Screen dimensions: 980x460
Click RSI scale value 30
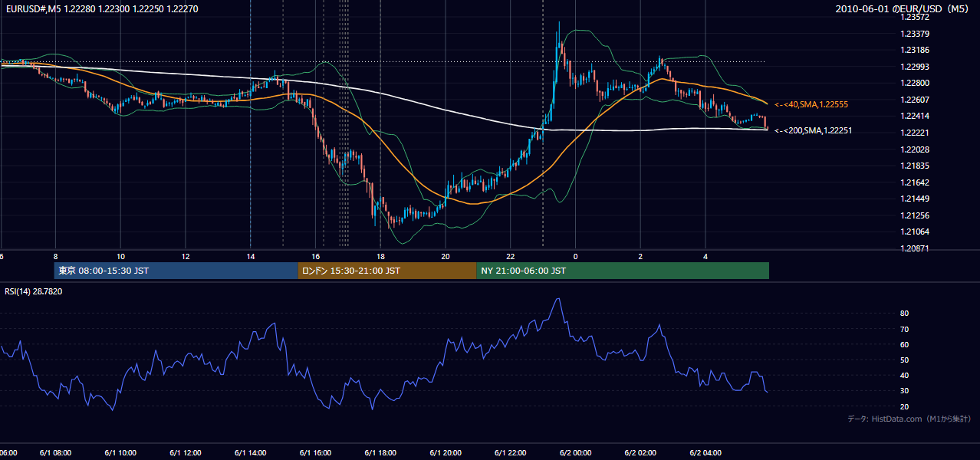904,391
